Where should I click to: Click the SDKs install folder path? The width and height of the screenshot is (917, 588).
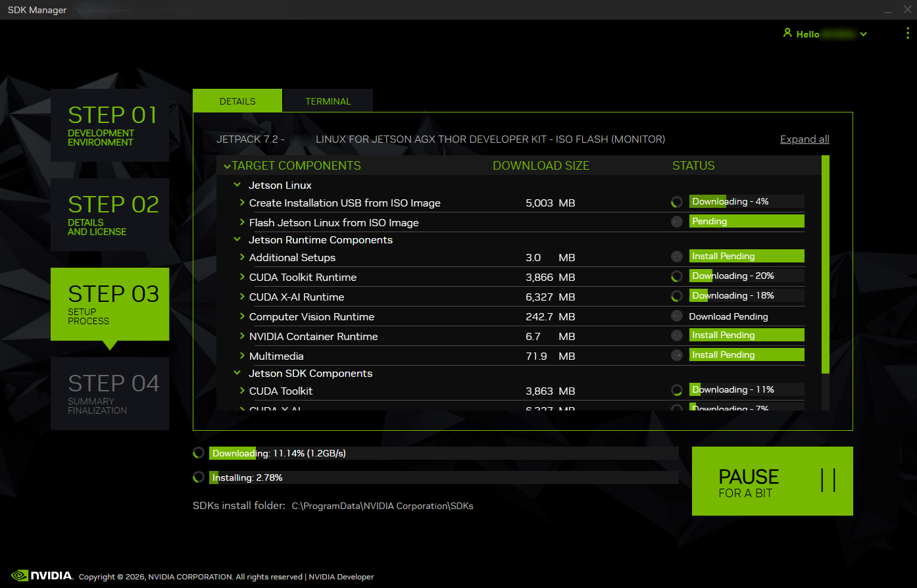pos(382,506)
